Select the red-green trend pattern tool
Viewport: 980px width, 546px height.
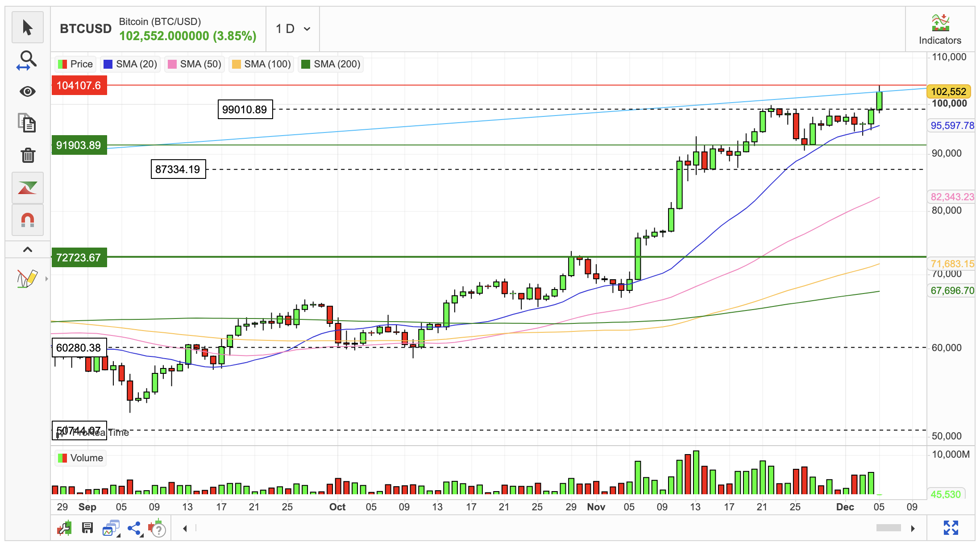(x=28, y=188)
